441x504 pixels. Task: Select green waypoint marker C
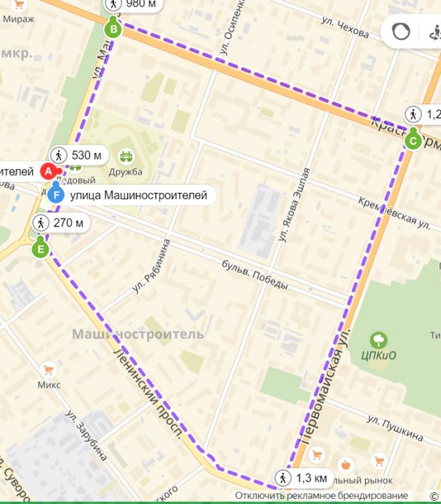pyautogui.click(x=413, y=141)
